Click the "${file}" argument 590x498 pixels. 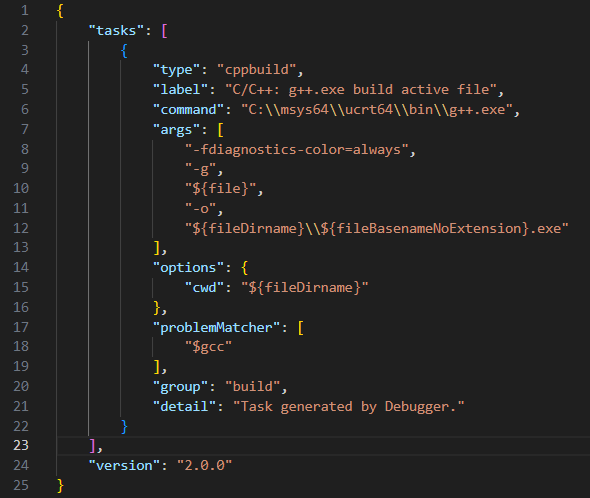(220, 188)
